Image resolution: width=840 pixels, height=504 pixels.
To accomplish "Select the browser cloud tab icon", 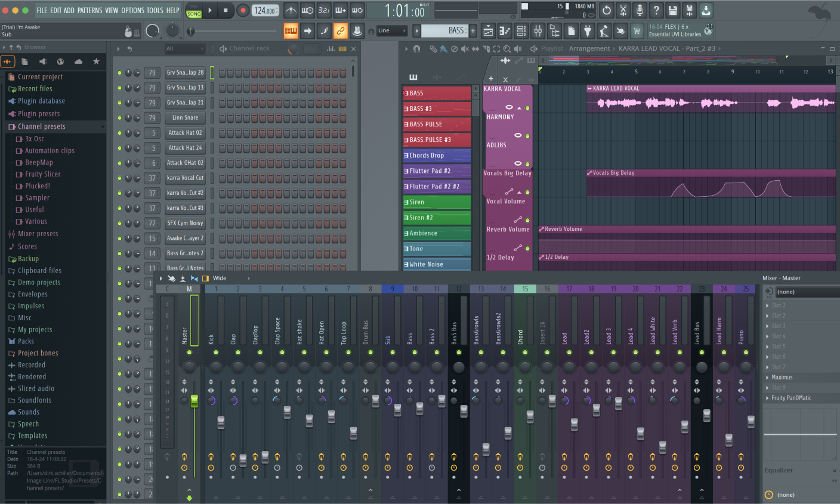I will pyautogui.click(x=78, y=61).
